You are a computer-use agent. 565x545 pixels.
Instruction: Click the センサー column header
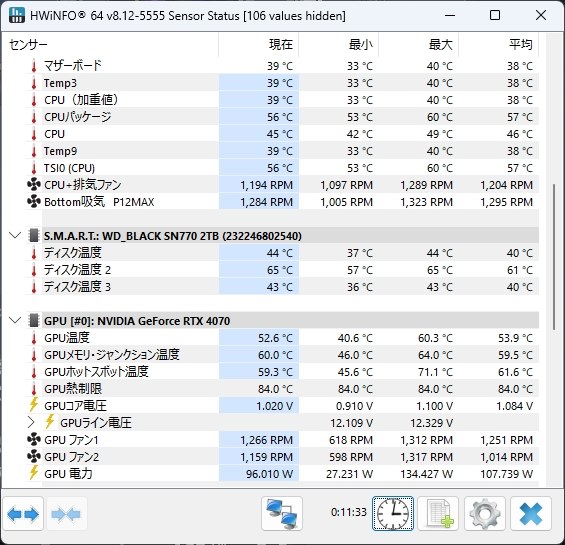tap(110, 45)
